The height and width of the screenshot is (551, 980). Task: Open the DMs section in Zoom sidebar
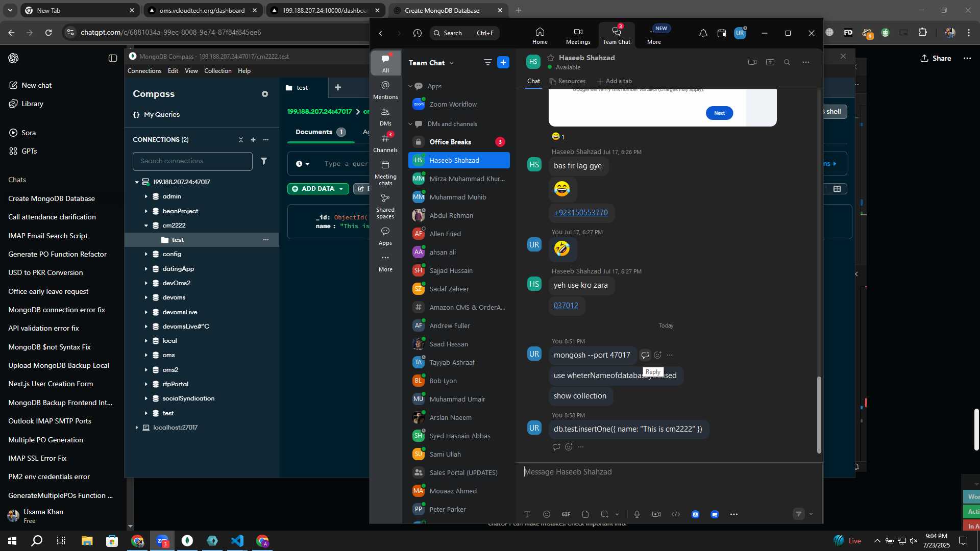pyautogui.click(x=385, y=116)
